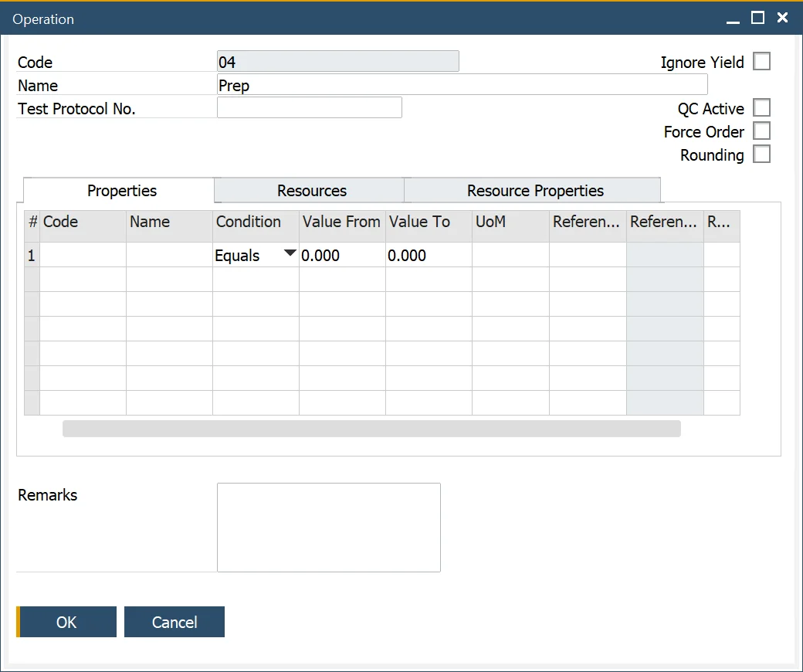This screenshot has width=803, height=672.
Task: Click into the Name field containing Prep
Action: tap(462, 85)
